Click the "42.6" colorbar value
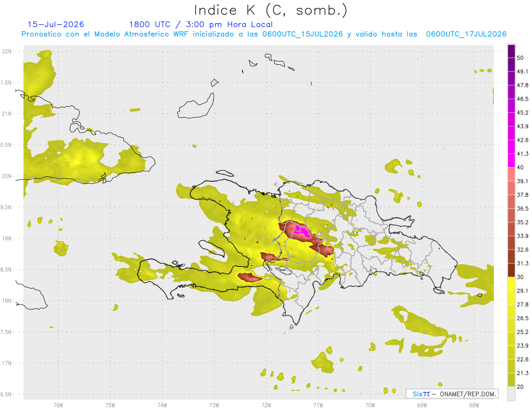Image resolution: width=532 pixels, height=411 pixels. coord(523,140)
